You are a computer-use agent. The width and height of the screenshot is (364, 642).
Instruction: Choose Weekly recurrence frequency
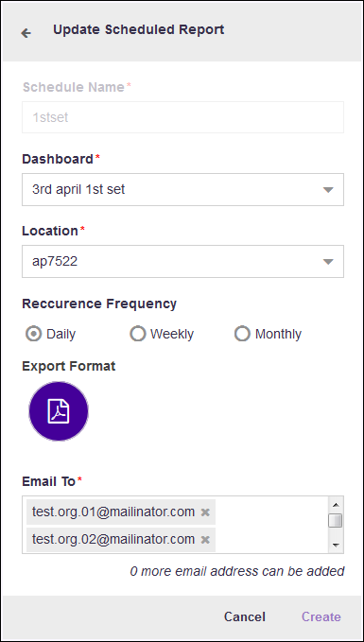(x=138, y=334)
